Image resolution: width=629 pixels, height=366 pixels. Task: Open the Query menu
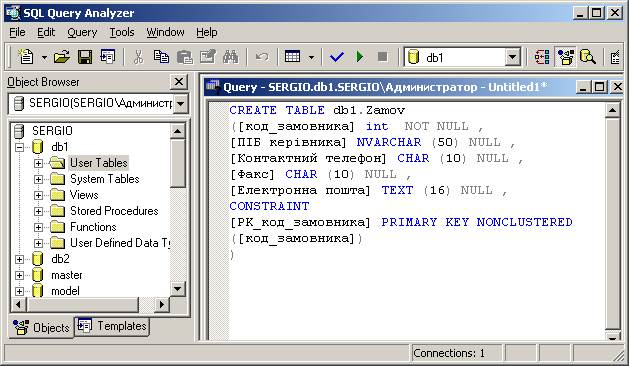point(82,32)
